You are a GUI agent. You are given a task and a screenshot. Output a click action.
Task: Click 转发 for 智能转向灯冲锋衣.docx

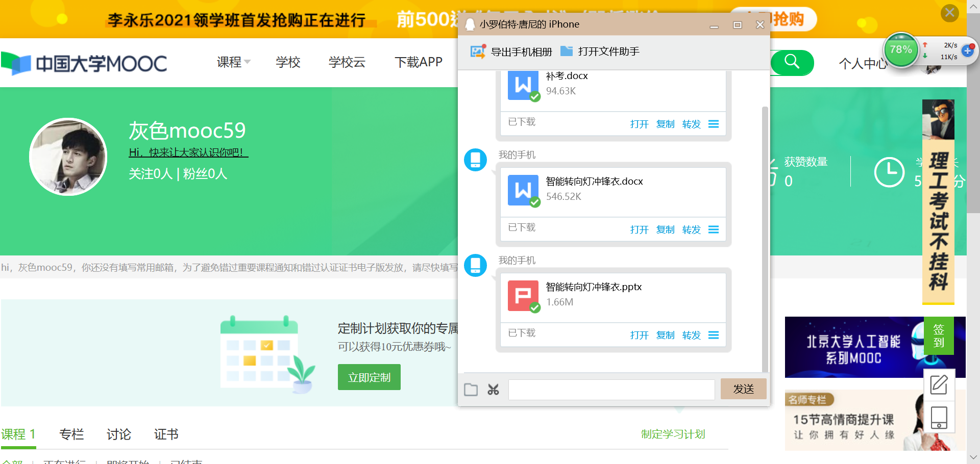(x=691, y=229)
